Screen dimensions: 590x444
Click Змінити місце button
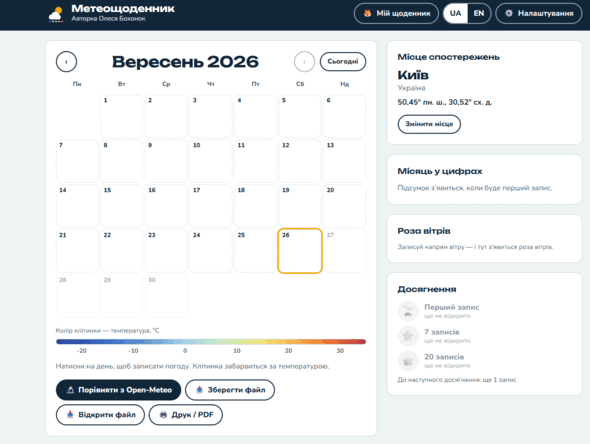(x=429, y=124)
